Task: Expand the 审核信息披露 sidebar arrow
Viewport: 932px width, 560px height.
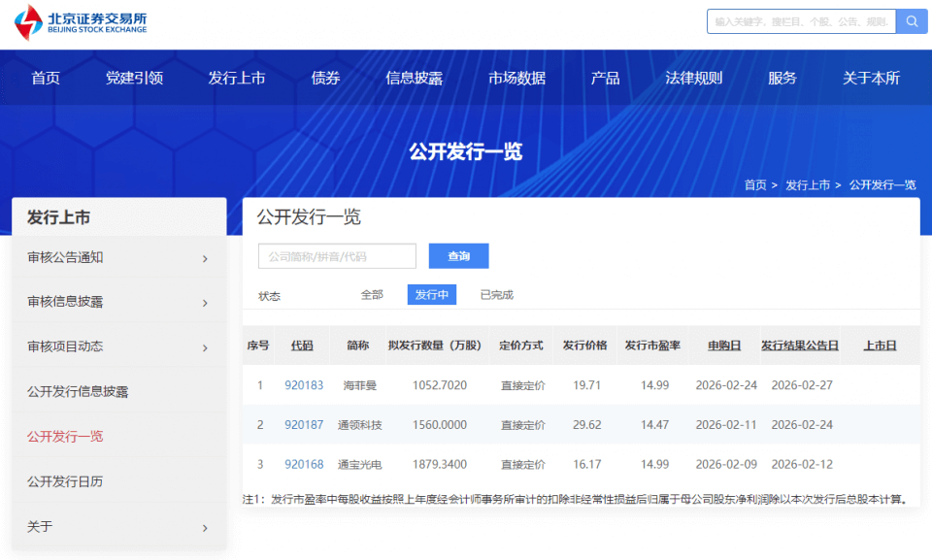Action: click(x=205, y=303)
